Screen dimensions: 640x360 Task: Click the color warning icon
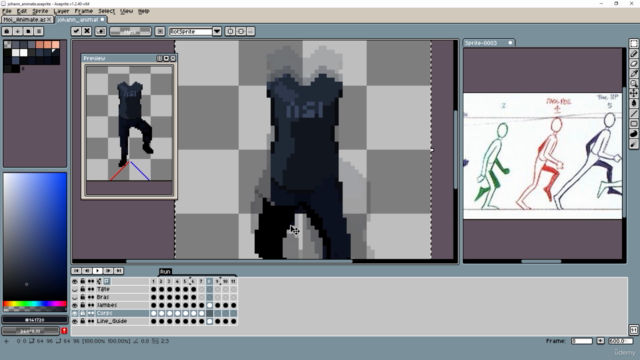point(64,331)
